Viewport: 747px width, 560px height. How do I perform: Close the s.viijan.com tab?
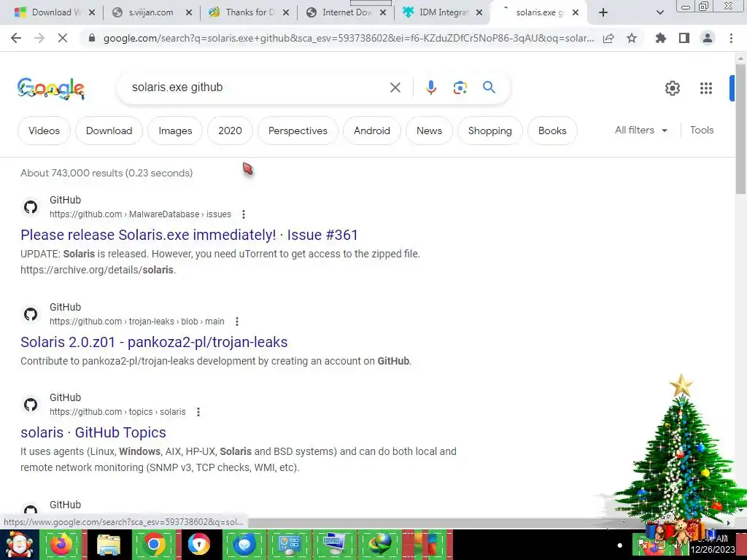(189, 12)
